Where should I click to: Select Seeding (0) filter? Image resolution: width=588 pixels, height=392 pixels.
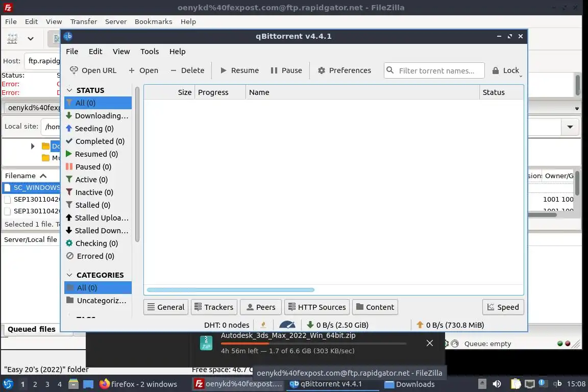98,128
